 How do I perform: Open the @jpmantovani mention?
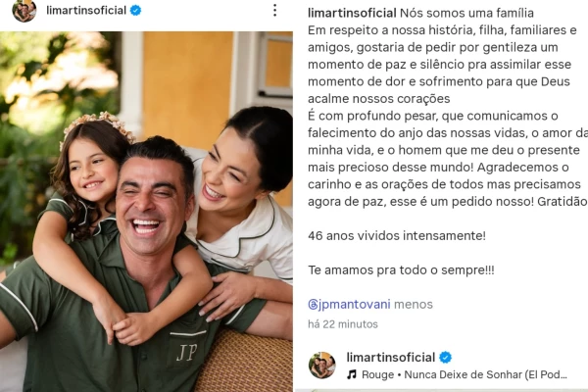point(349,304)
